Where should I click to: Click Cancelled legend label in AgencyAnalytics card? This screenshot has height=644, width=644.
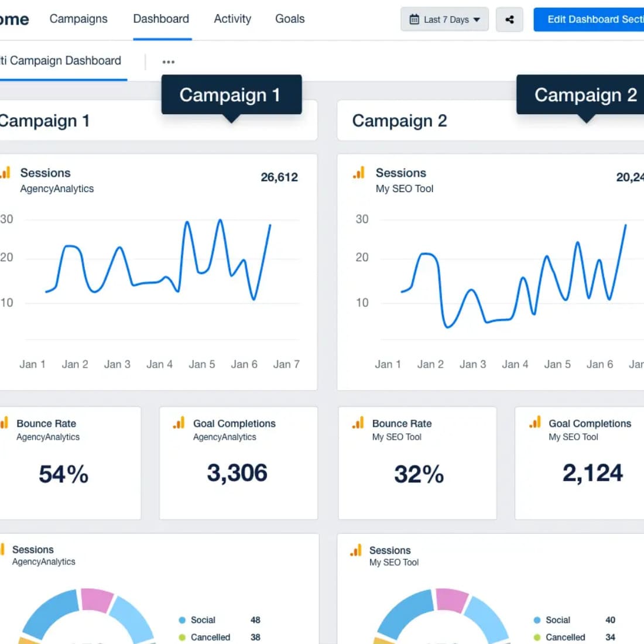pyautogui.click(x=210, y=638)
